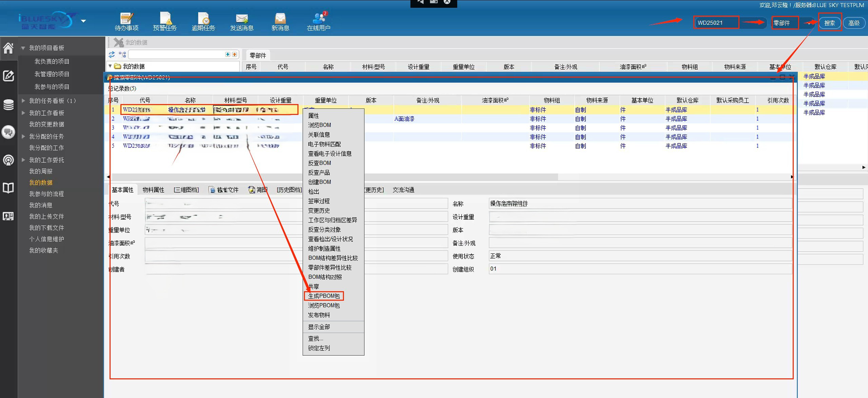Open the 零部件 search type dropdown
Image resolution: width=868 pixels, height=398 pixels.
pyautogui.click(x=809, y=23)
